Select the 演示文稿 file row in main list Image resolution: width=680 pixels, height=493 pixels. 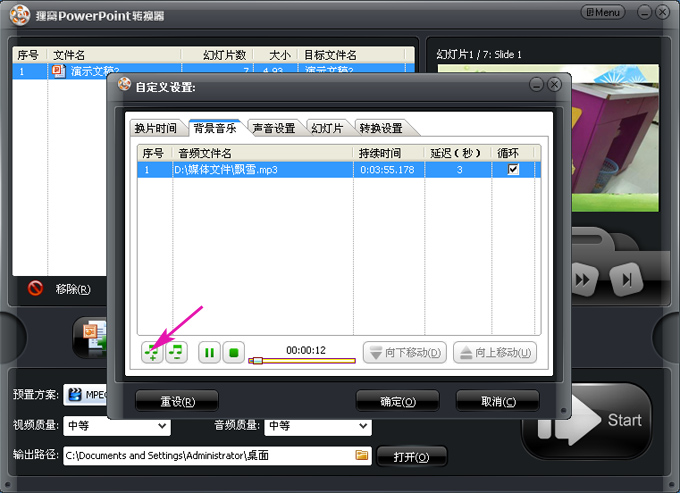(x=212, y=71)
